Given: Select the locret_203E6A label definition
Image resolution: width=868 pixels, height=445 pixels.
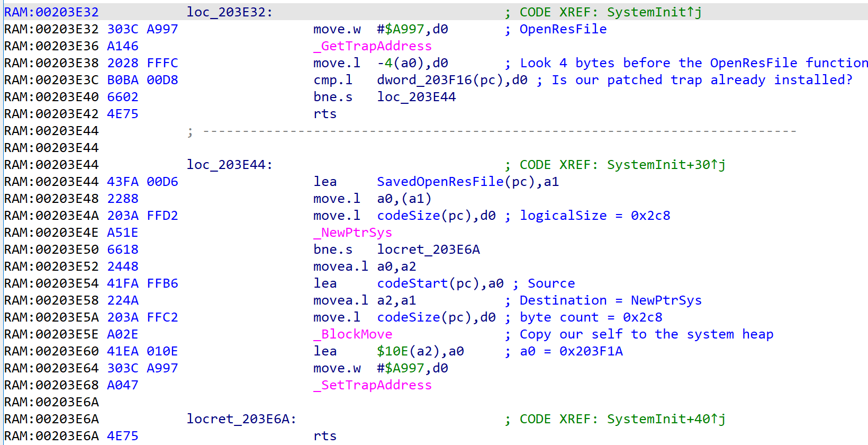Looking at the screenshot, I should tap(241, 419).
